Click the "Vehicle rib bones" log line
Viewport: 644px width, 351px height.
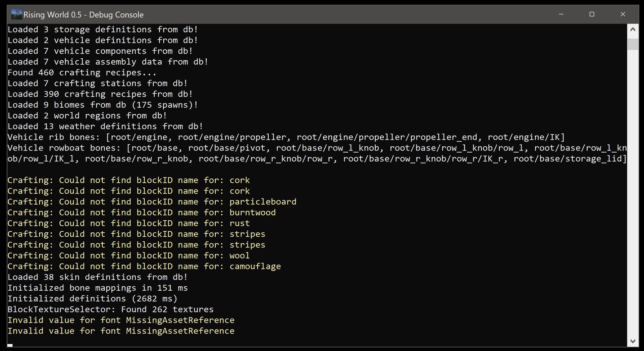(286, 137)
